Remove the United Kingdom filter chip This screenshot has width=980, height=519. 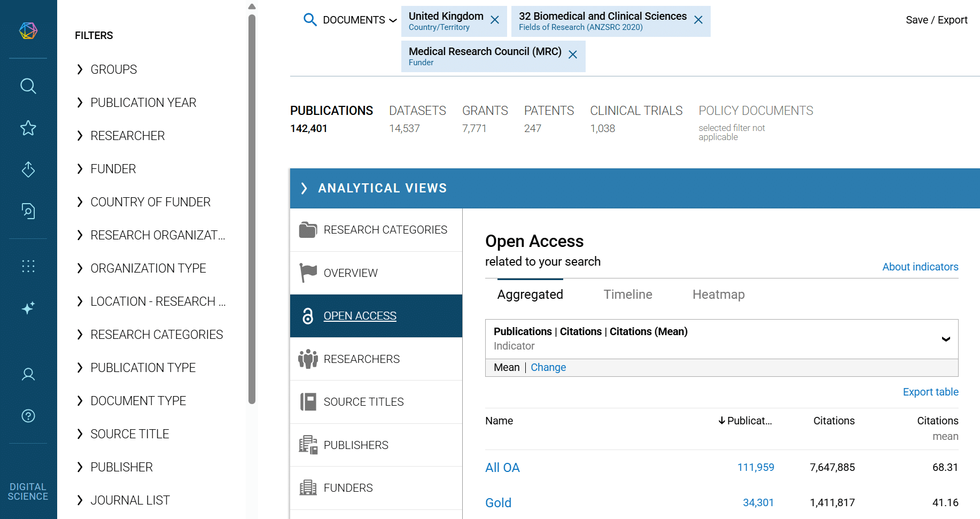495,20
